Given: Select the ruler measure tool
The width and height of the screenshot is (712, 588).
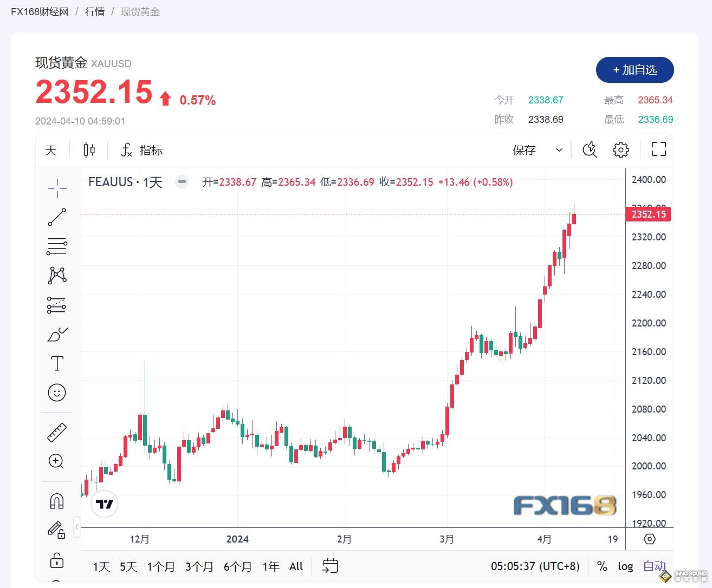Looking at the screenshot, I should [x=57, y=432].
